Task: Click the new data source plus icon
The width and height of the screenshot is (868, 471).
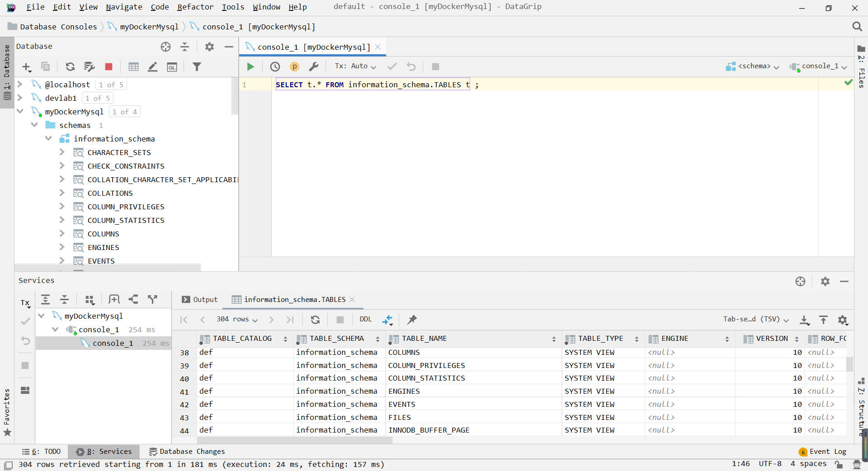Action: click(x=27, y=67)
